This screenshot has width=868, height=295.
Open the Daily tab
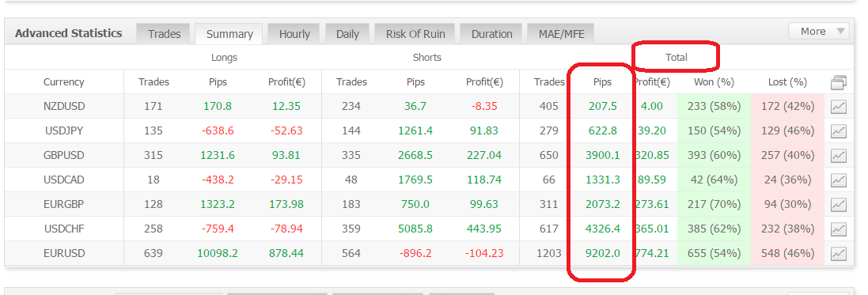(347, 34)
